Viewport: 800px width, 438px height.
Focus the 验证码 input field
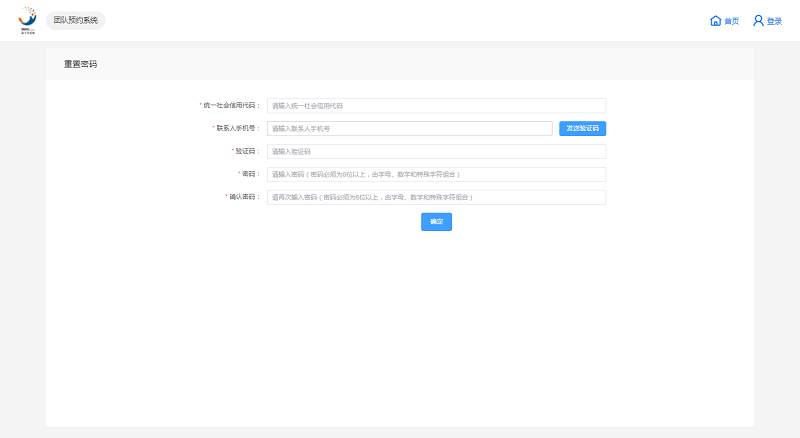click(436, 152)
